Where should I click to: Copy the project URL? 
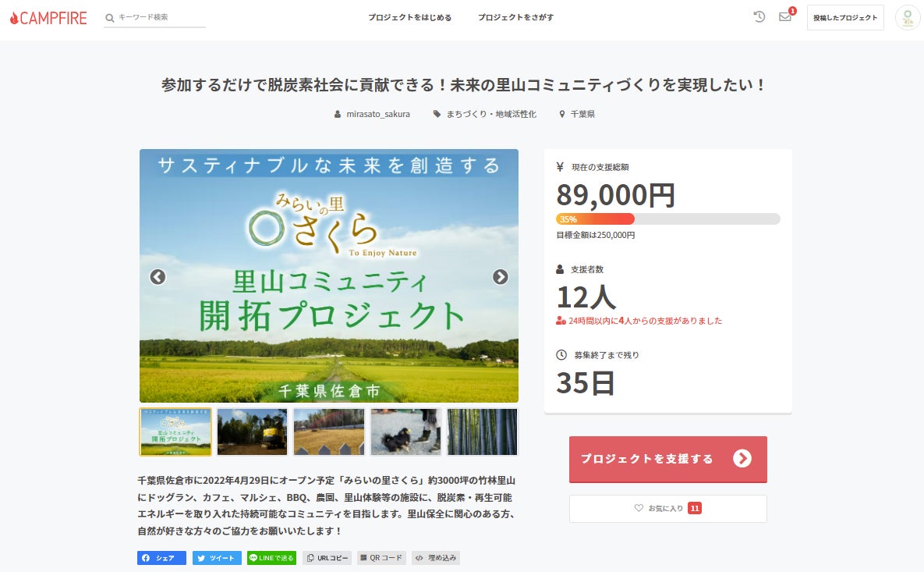327,558
